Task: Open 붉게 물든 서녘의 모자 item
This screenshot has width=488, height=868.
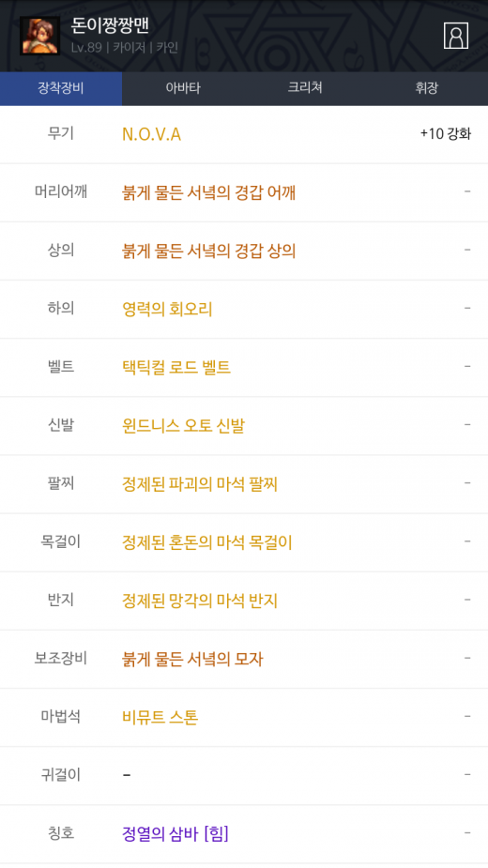Action: 192,660
